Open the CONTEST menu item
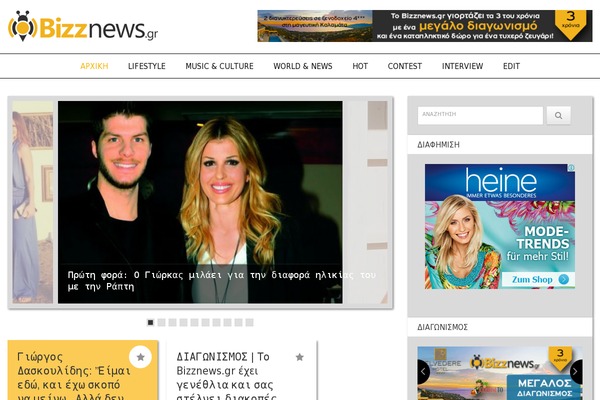 (404, 66)
